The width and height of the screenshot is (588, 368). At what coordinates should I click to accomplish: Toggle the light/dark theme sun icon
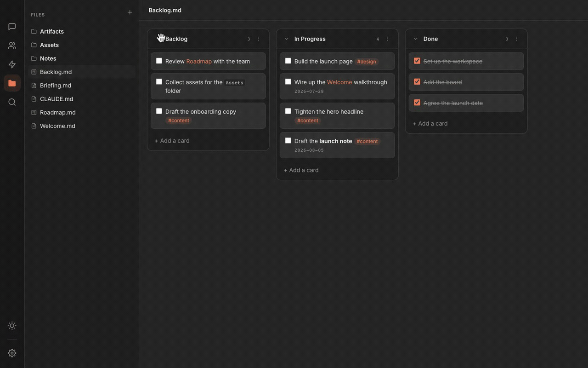[x=12, y=326]
